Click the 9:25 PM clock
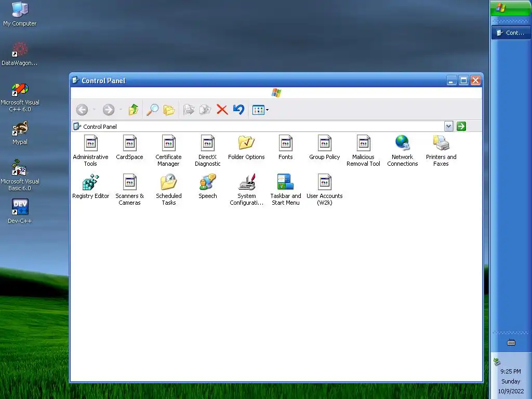Screen dimensions: 532x399 point(511,371)
